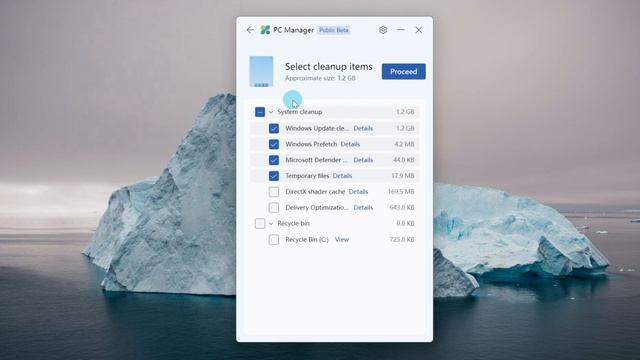640x360 pixels.
Task: Click the 44.0 KB size value
Action: 403,160
